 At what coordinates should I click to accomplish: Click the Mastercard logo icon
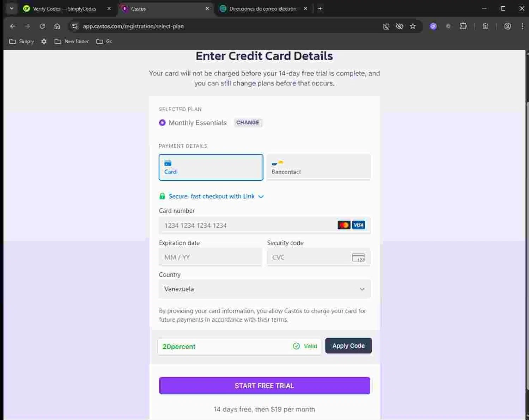pyautogui.click(x=344, y=225)
